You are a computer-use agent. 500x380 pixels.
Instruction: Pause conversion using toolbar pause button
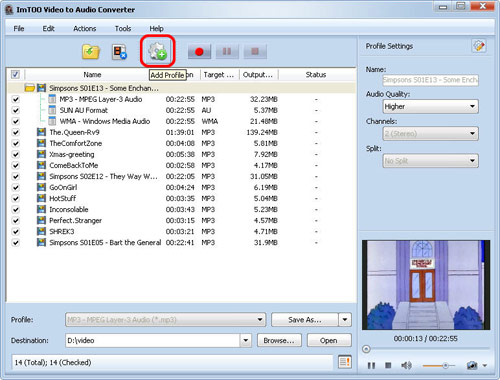tap(227, 52)
